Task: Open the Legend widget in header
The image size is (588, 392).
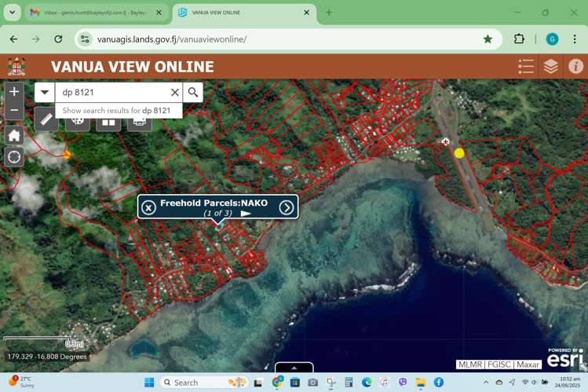Action: tap(526, 67)
